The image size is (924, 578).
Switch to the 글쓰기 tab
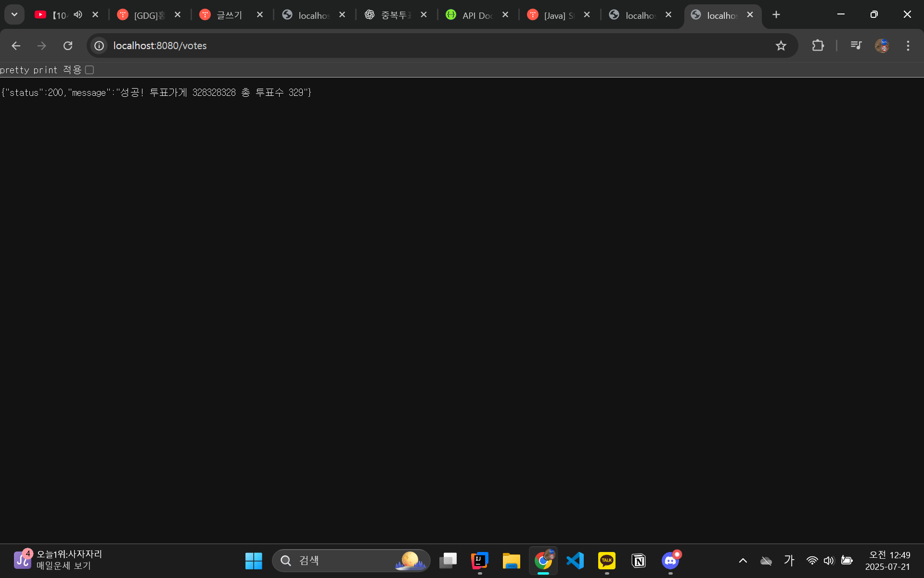point(229,15)
